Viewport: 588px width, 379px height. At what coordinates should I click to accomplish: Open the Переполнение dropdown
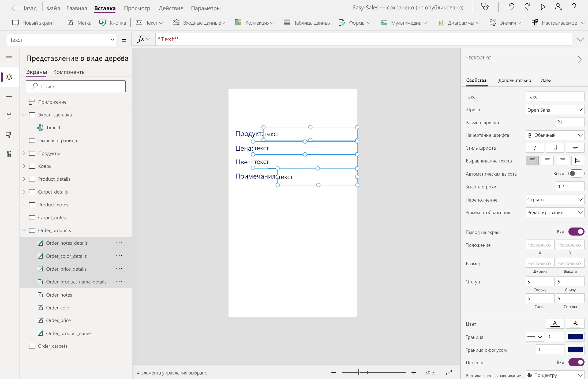(x=555, y=200)
